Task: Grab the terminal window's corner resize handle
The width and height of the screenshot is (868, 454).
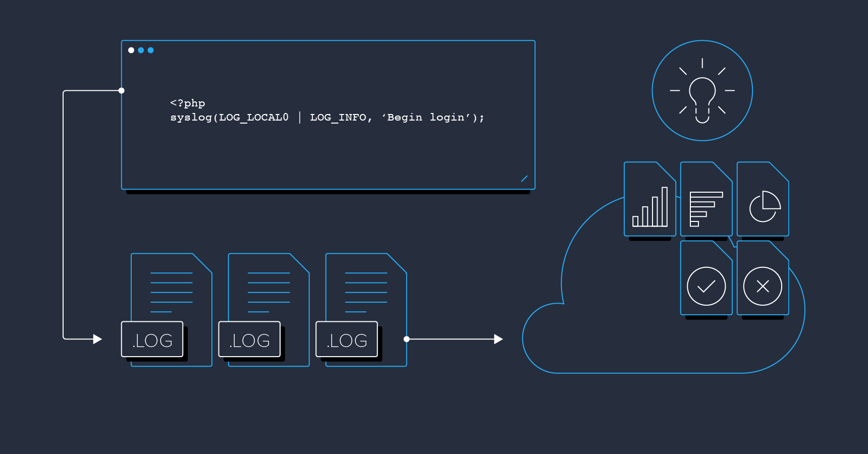Action: coord(524,179)
